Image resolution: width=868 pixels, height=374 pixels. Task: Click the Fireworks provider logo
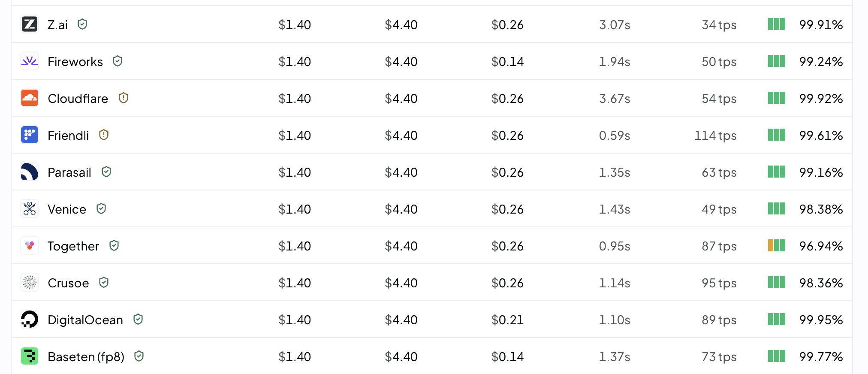coord(30,61)
